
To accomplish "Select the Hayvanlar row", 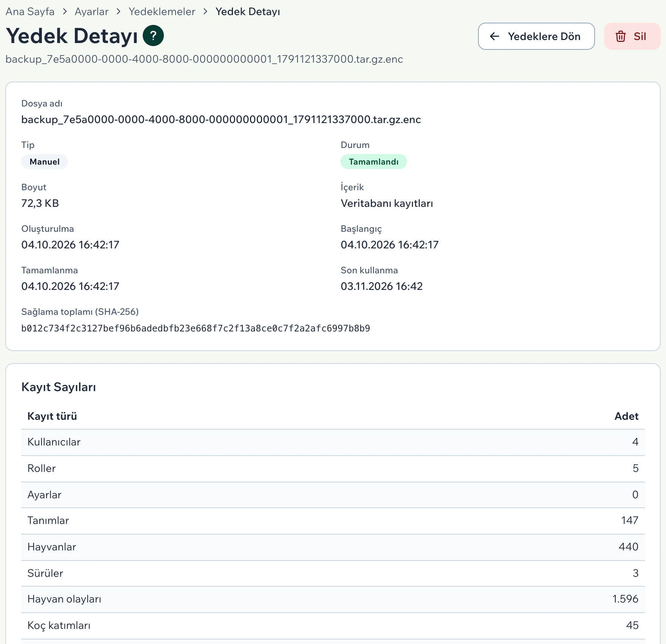I will click(x=333, y=547).
